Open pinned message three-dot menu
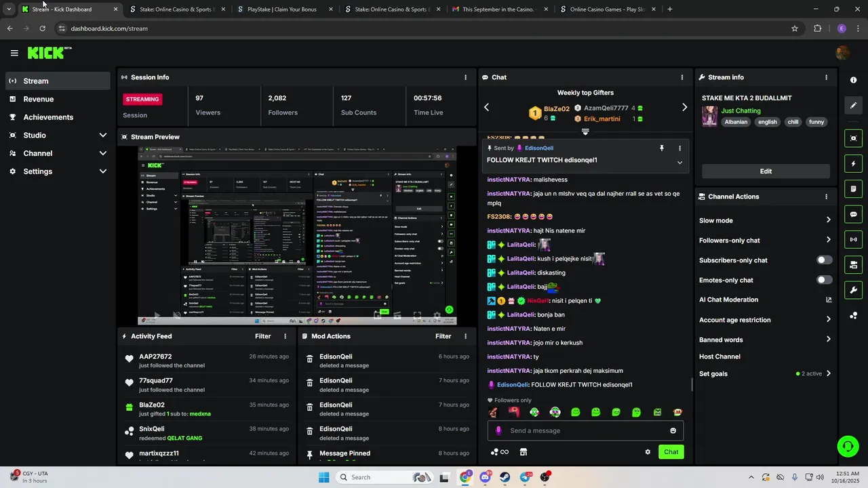The height and width of the screenshot is (488, 868). [679, 148]
